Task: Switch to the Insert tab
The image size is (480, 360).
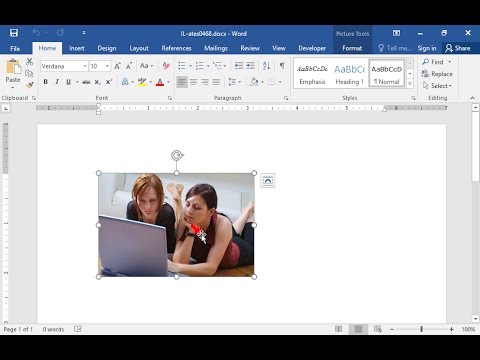Action: [77, 48]
